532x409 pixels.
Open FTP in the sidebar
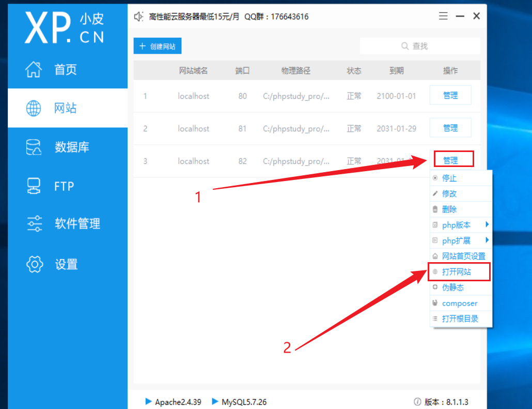point(68,186)
